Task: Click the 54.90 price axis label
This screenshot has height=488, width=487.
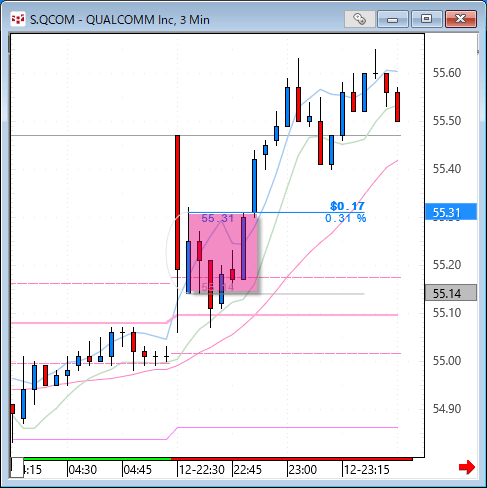Action: (x=447, y=409)
